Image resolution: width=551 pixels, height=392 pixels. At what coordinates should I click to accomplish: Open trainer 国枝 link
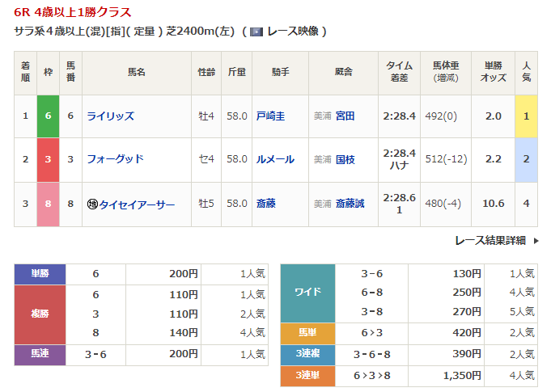click(345, 159)
